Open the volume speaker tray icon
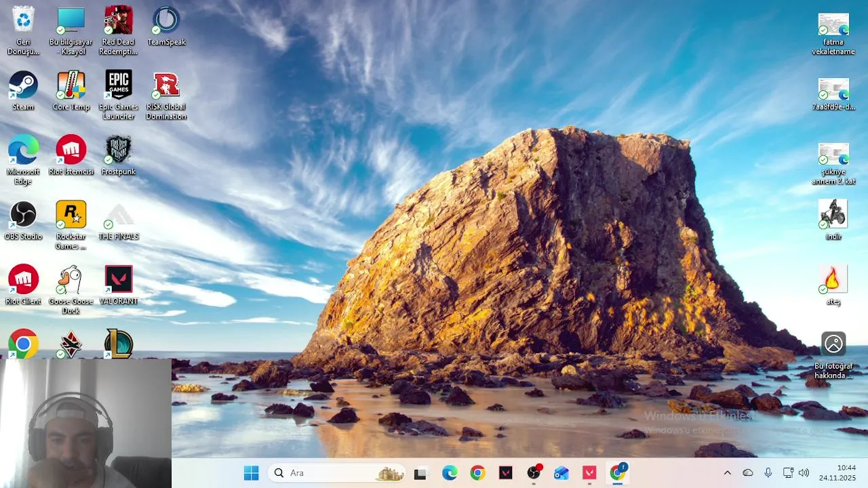The height and width of the screenshot is (488, 868). (x=804, y=473)
